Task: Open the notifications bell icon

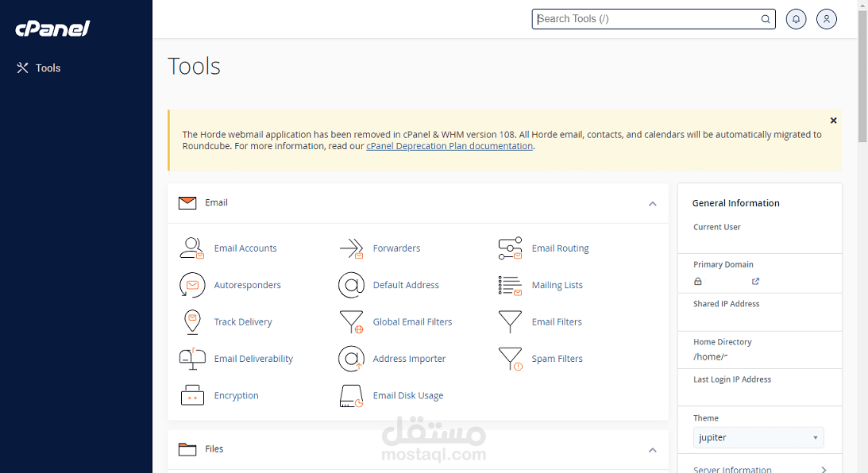Action: pyautogui.click(x=796, y=19)
